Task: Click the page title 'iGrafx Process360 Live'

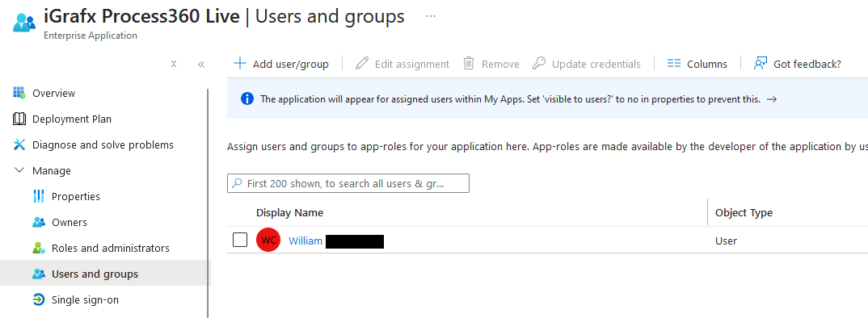Action: point(141,16)
